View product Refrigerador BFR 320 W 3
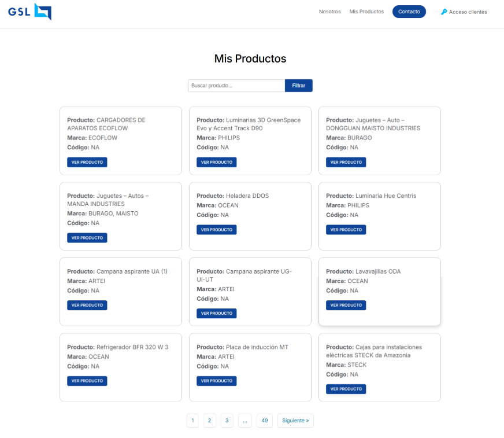The width and height of the screenshot is (504, 438). (x=87, y=381)
